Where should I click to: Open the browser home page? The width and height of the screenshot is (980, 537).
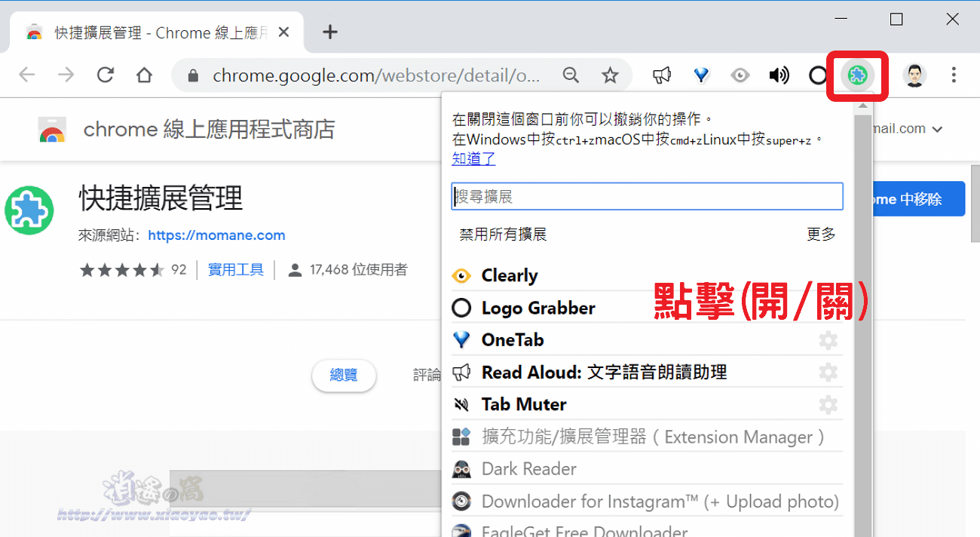pyautogui.click(x=144, y=75)
